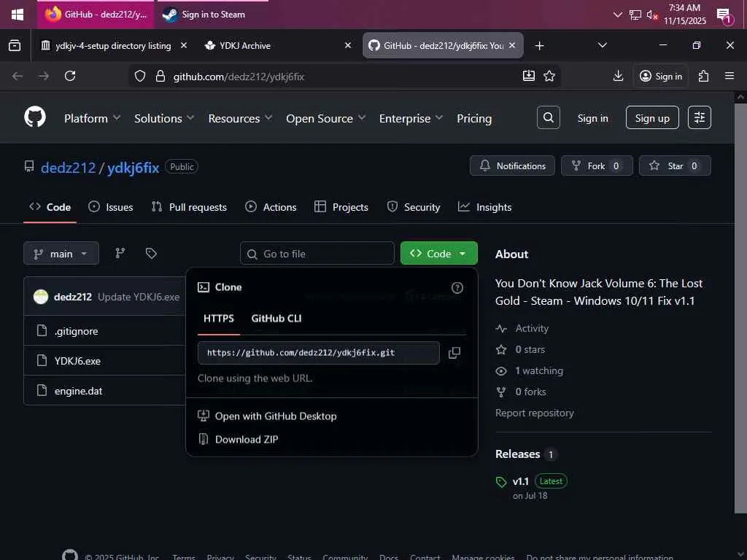The image size is (747, 560).
Task: Open appearance settings sliders icon
Action: click(700, 117)
